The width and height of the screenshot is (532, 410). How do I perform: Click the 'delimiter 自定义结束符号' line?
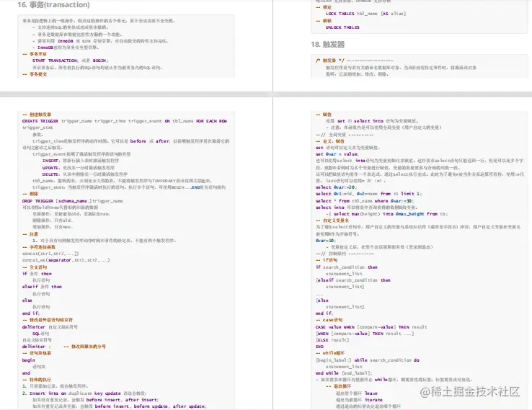(x=50, y=327)
